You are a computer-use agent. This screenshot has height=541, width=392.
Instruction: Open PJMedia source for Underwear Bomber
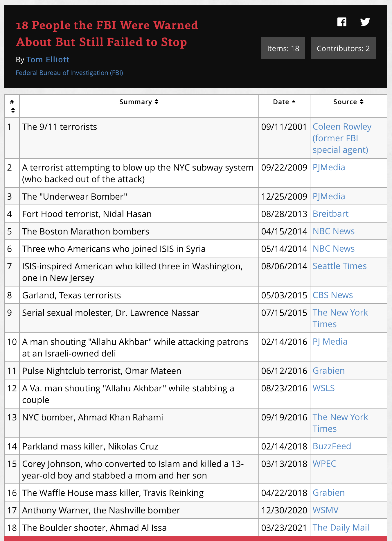tap(329, 196)
